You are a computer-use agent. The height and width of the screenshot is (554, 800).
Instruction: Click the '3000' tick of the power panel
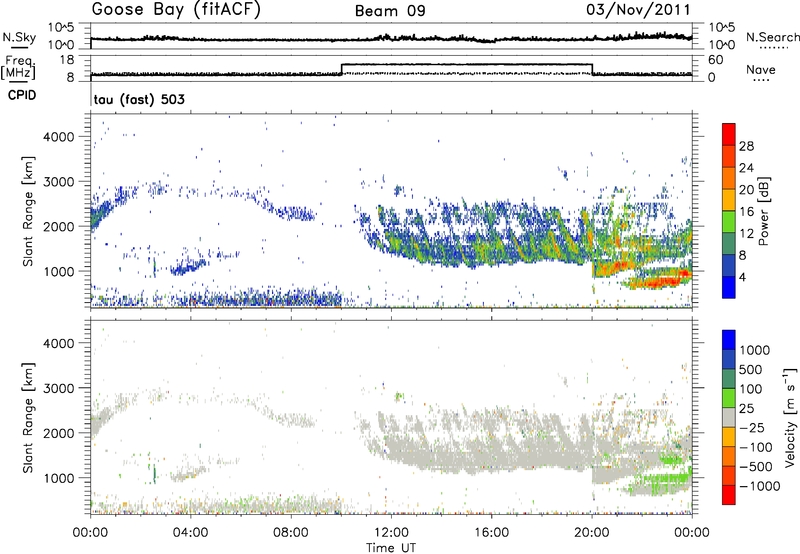click(x=58, y=182)
